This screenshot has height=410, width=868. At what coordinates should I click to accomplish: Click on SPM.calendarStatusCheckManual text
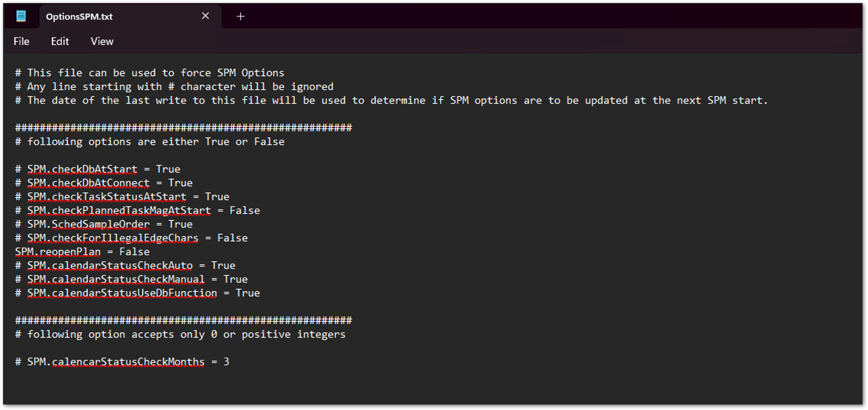tap(115, 279)
